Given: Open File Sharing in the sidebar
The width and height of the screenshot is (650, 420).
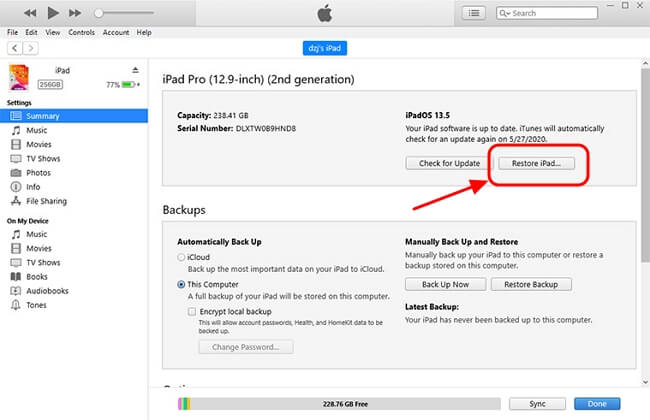Looking at the screenshot, I should [46, 201].
